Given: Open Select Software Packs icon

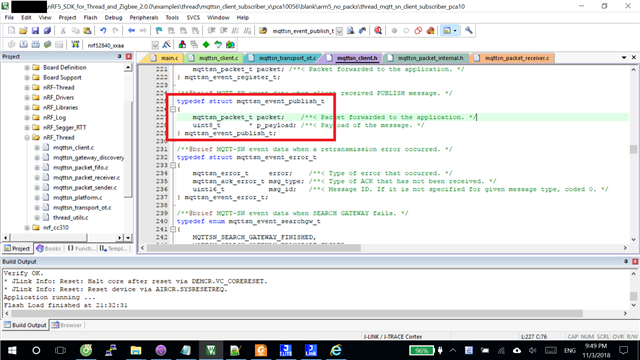Looking at the screenshot, I should pyautogui.click(x=218, y=44).
